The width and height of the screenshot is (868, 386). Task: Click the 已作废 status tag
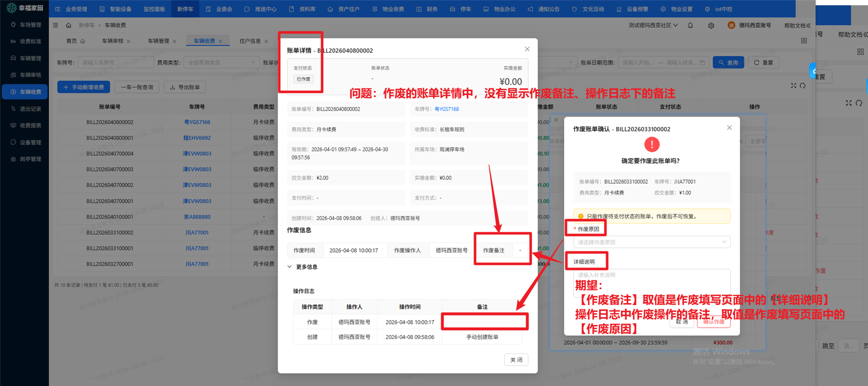(x=303, y=79)
